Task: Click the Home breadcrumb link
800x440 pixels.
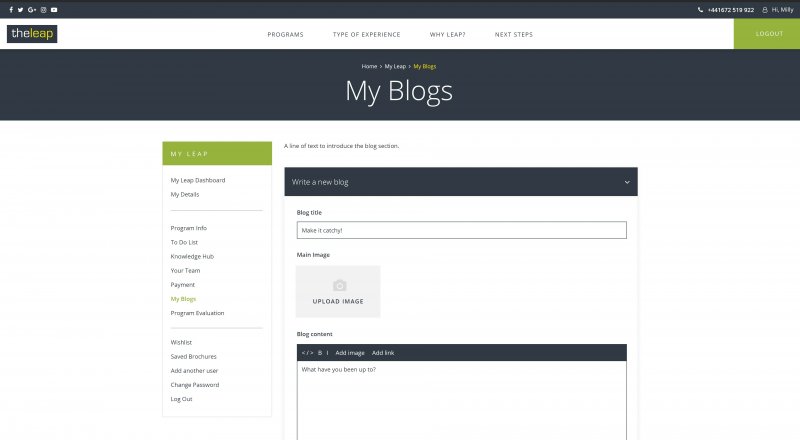Action: click(369, 66)
